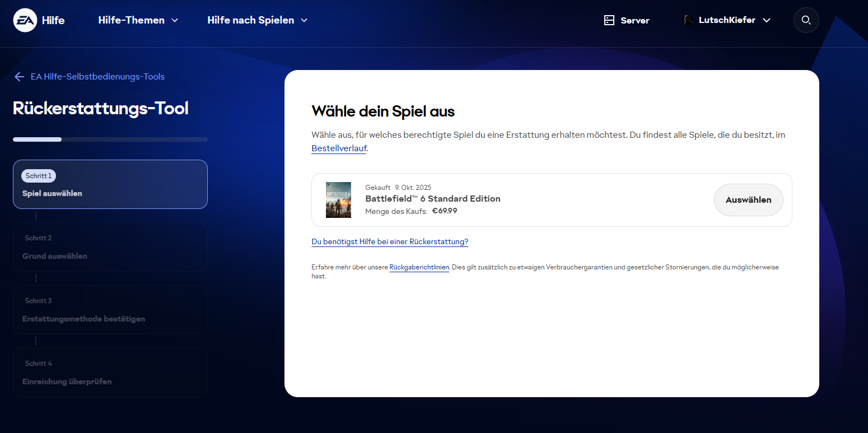Click the refund progress bar
The width and height of the screenshot is (868, 433).
coord(110,139)
